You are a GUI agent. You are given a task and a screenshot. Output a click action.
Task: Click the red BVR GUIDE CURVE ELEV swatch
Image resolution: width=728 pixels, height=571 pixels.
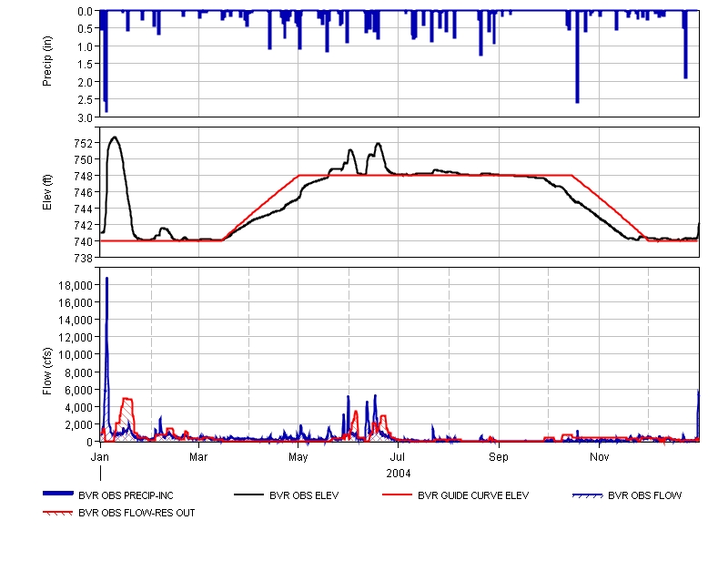397,495
